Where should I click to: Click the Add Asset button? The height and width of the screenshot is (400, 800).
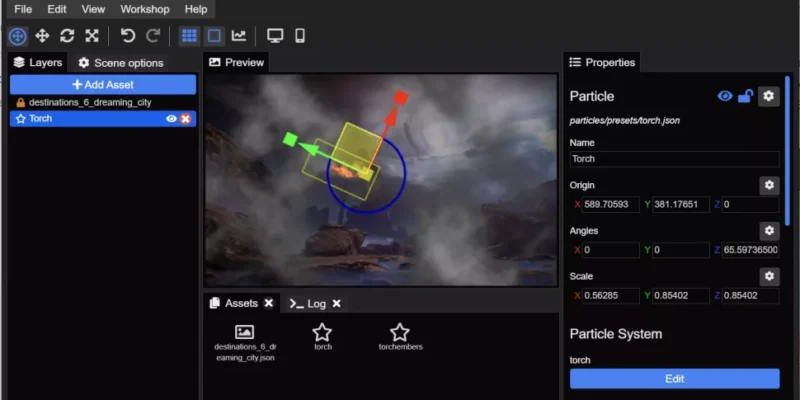103,85
